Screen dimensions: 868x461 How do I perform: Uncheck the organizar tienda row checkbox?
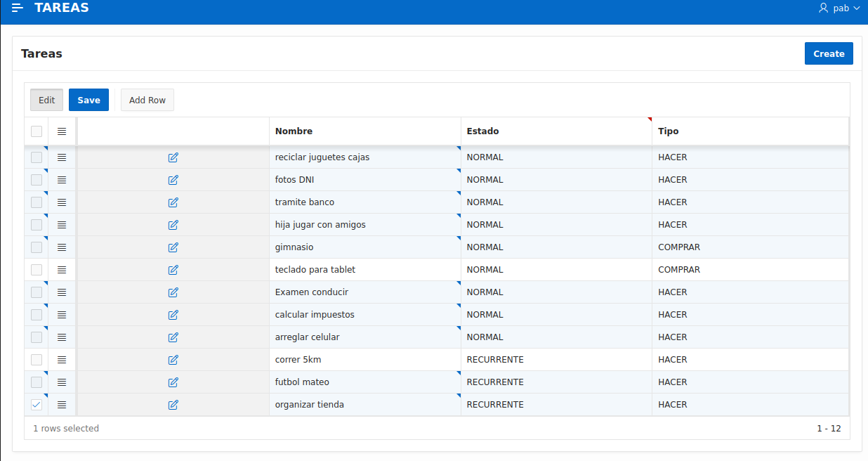[x=36, y=404]
